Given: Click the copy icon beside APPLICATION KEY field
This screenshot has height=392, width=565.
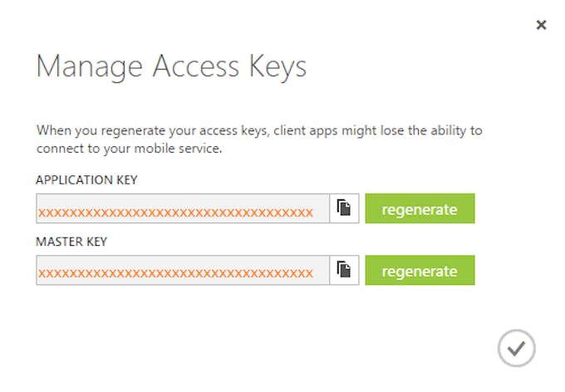Looking at the screenshot, I should [344, 208].
